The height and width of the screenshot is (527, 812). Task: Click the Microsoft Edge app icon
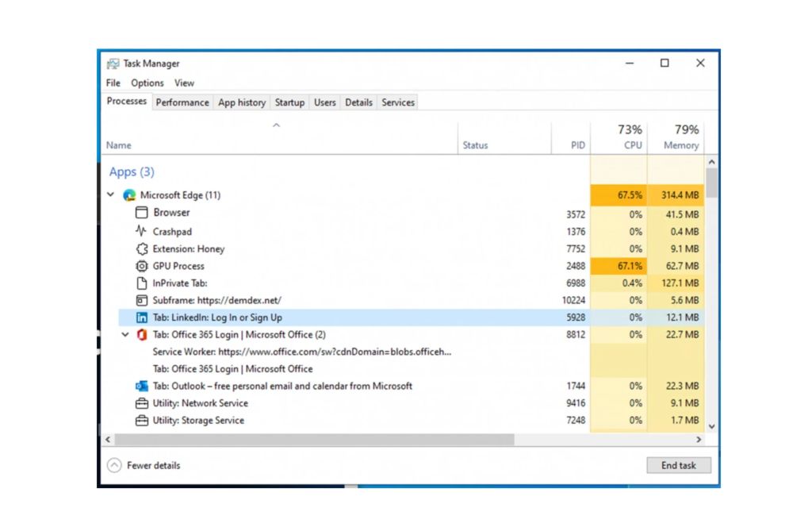tap(129, 195)
